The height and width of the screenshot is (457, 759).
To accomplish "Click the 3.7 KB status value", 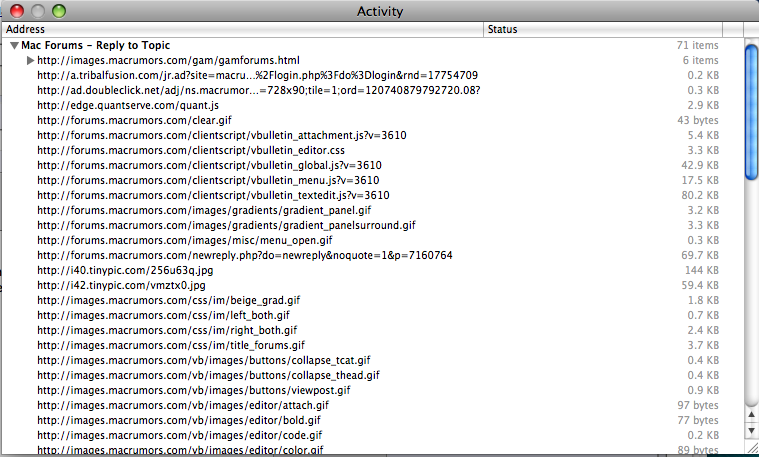I will [703, 346].
